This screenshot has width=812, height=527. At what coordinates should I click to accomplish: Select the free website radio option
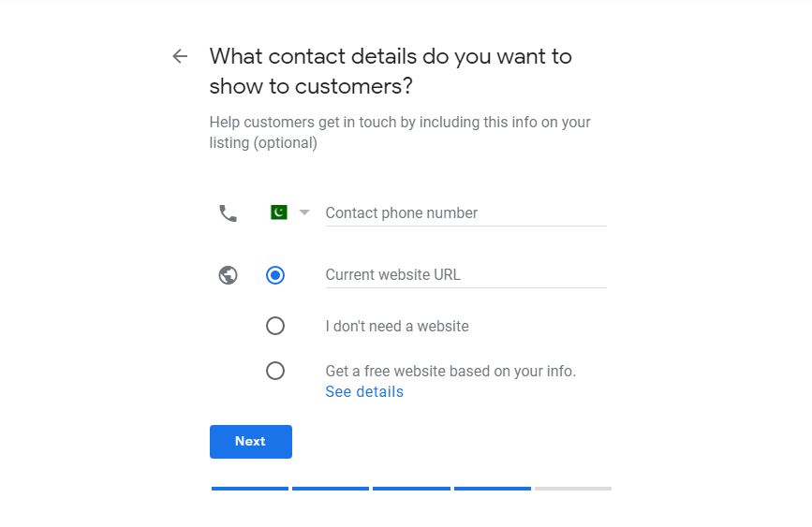click(x=275, y=371)
